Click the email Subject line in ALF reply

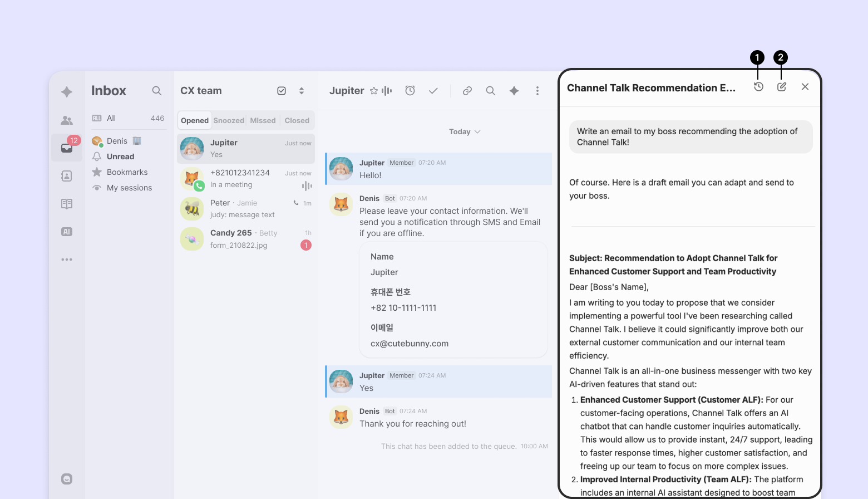[x=673, y=265]
